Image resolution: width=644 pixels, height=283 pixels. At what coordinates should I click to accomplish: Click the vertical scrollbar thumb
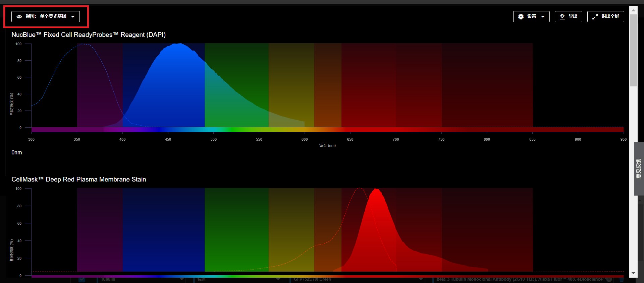[633, 50]
